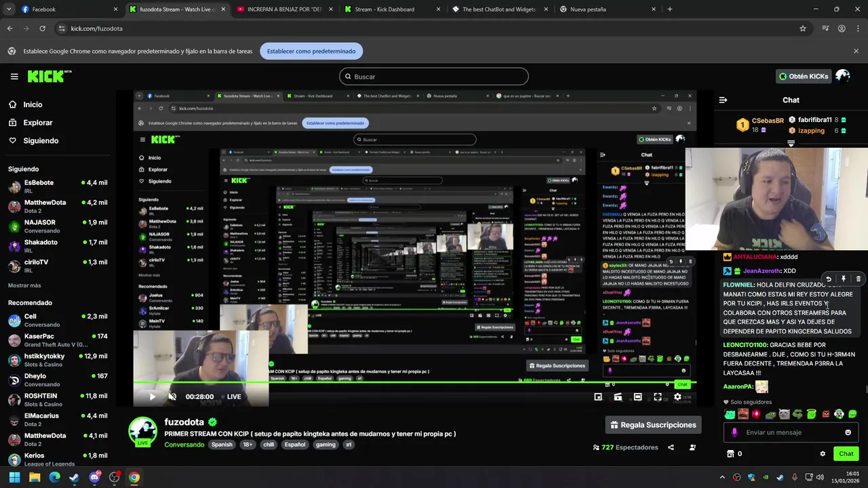Open the Kick hamburger menu
The height and width of the screenshot is (488, 868).
pos(14,77)
